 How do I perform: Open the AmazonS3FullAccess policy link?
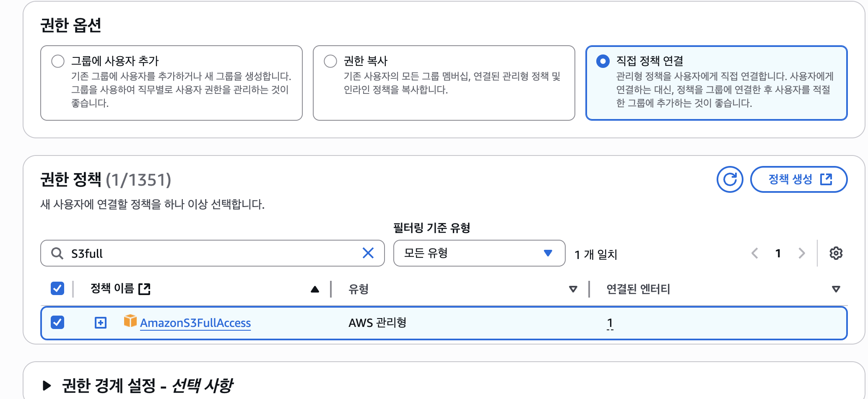coord(195,323)
